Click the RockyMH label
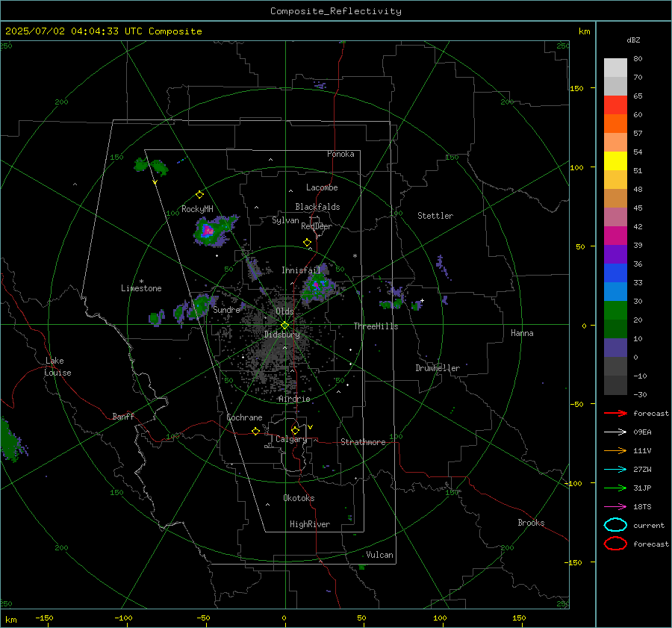The height and width of the screenshot is (628, 672). pos(197,209)
